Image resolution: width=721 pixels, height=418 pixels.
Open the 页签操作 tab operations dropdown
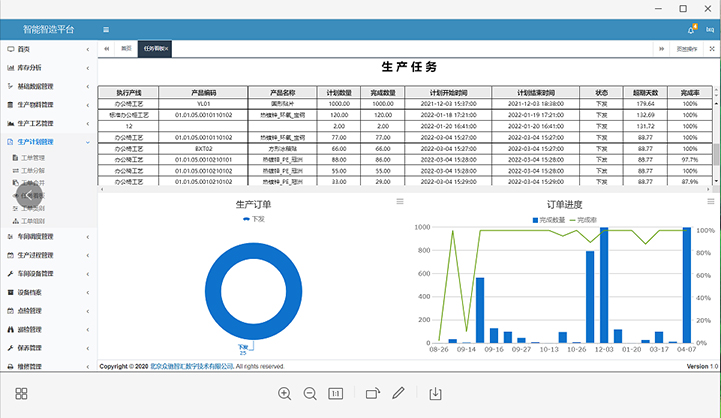coord(687,48)
